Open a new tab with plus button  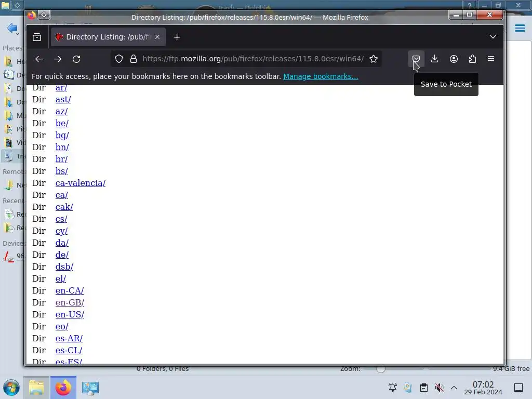(177, 37)
